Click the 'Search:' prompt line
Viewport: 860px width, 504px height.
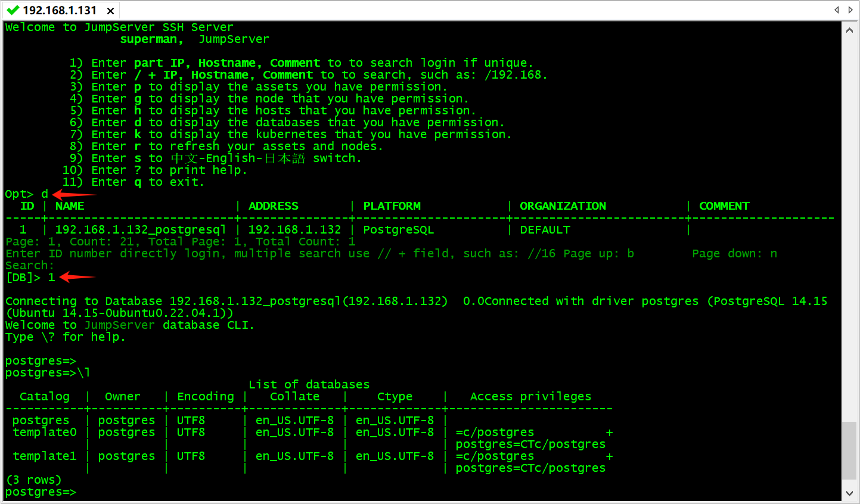point(30,266)
